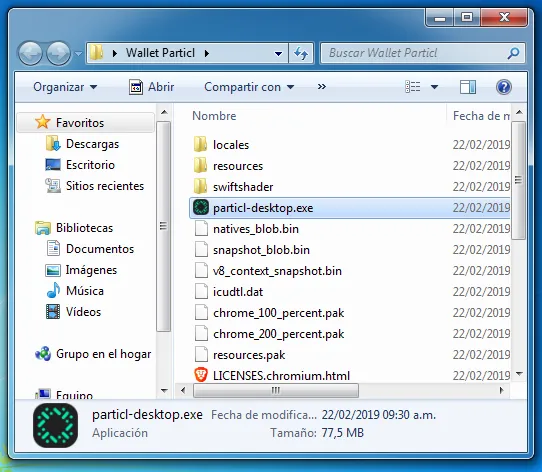Click the Favoritos star icon
The height and width of the screenshot is (472, 542).
coord(43,122)
